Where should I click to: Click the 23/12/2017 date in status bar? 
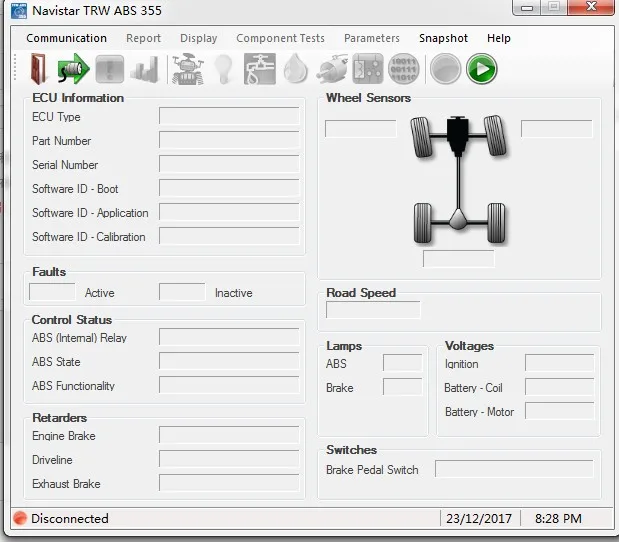point(479,518)
